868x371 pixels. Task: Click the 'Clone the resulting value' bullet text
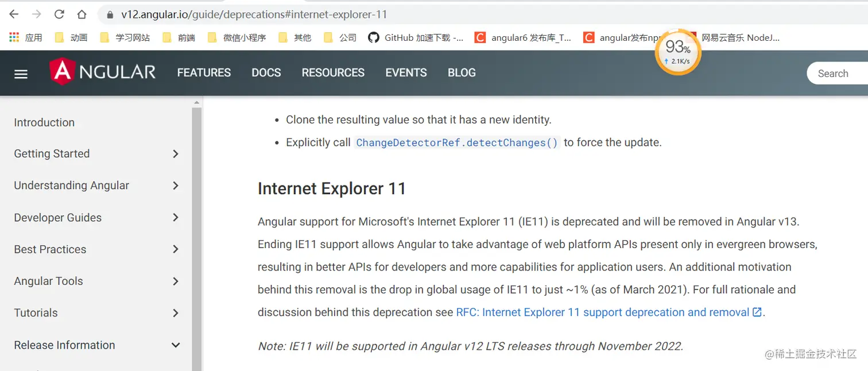point(418,119)
